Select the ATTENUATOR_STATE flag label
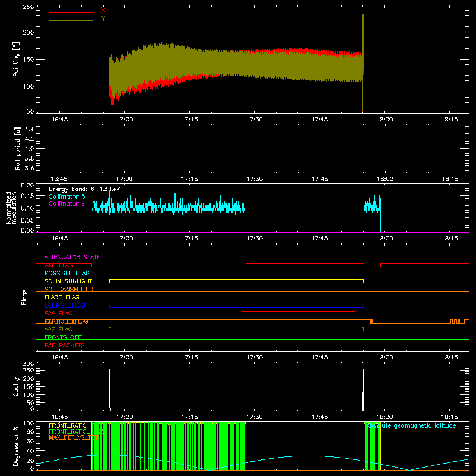The image size is (476, 476). coord(72,257)
